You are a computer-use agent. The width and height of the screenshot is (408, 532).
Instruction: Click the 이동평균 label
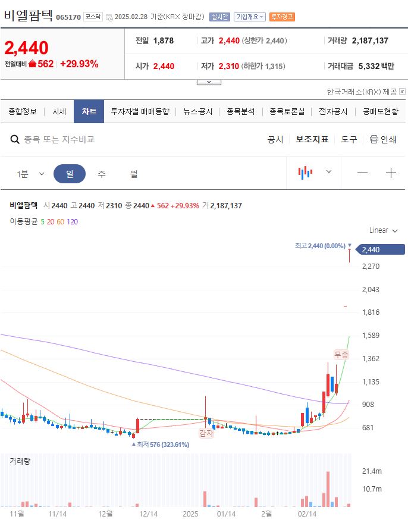pyautogui.click(x=24, y=222)
